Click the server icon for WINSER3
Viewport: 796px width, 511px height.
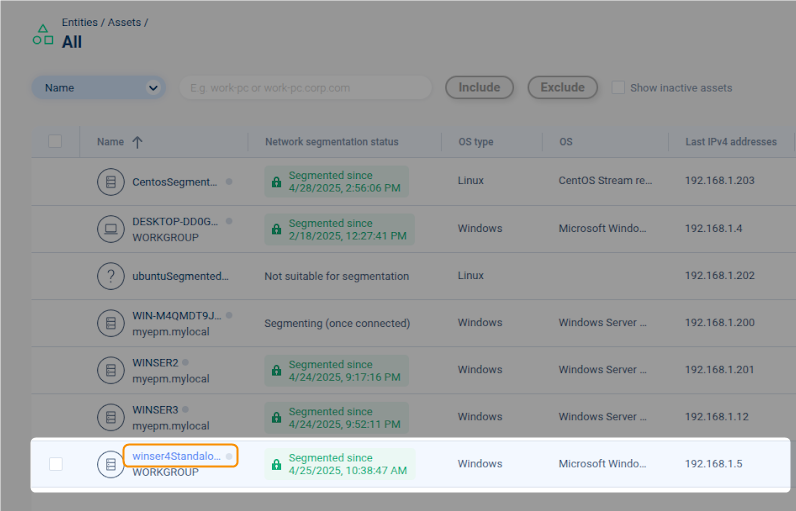(x=110, y=417)
